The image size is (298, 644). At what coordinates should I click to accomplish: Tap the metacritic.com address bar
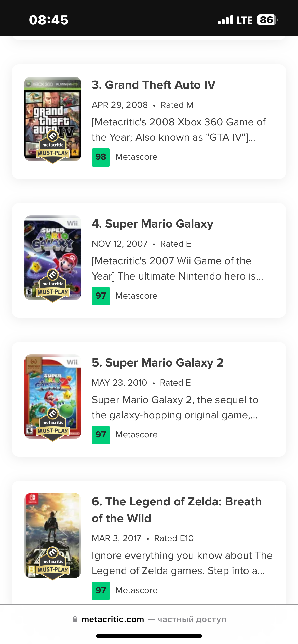click(x=149, y=619)
